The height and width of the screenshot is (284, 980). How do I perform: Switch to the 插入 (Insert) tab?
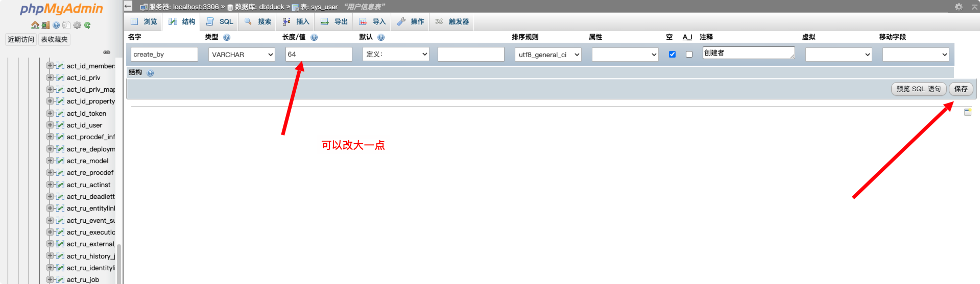(296, 21)
